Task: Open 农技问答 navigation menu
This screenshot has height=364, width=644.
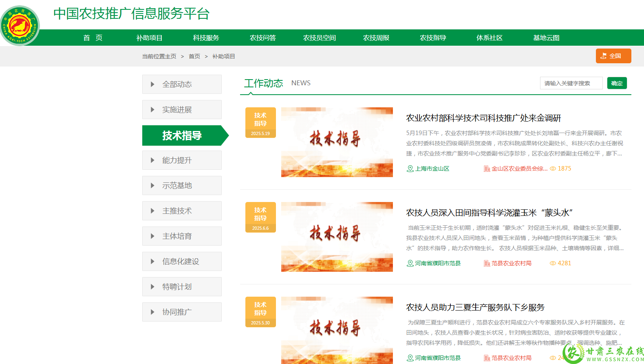Action: click(x=263, y=38)
